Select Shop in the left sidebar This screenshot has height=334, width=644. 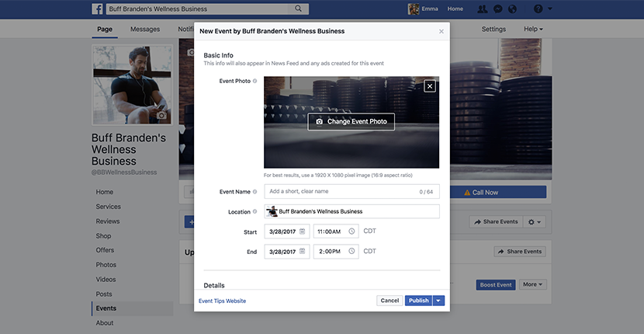[x=103, y=235]
